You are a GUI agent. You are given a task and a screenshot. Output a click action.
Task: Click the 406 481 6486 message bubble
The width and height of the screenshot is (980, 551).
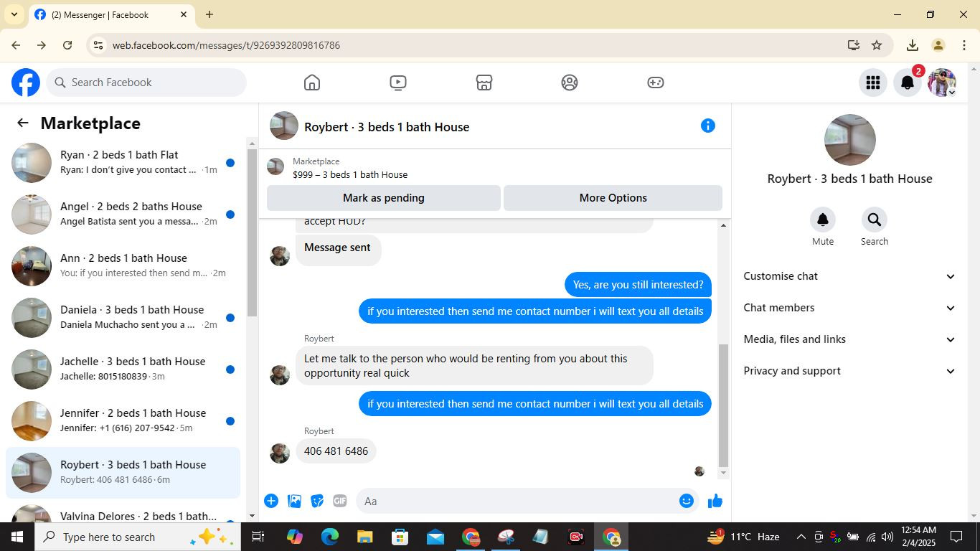point(336,451)
